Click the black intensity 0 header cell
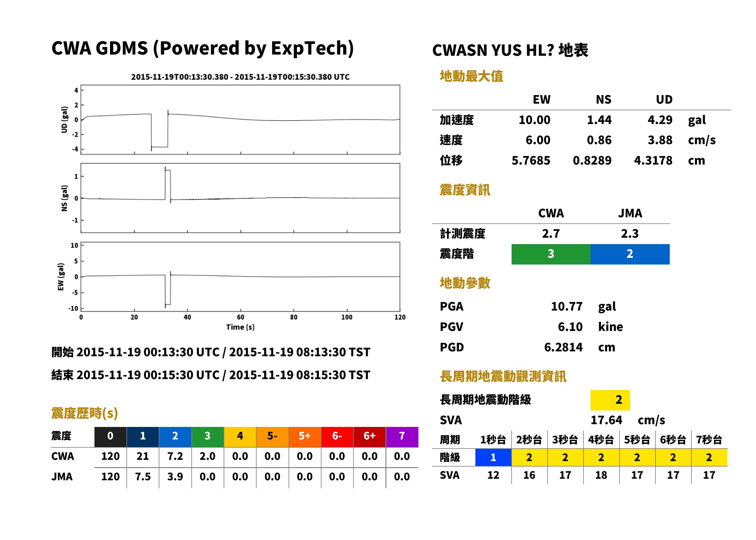 [x=110, y=437]
